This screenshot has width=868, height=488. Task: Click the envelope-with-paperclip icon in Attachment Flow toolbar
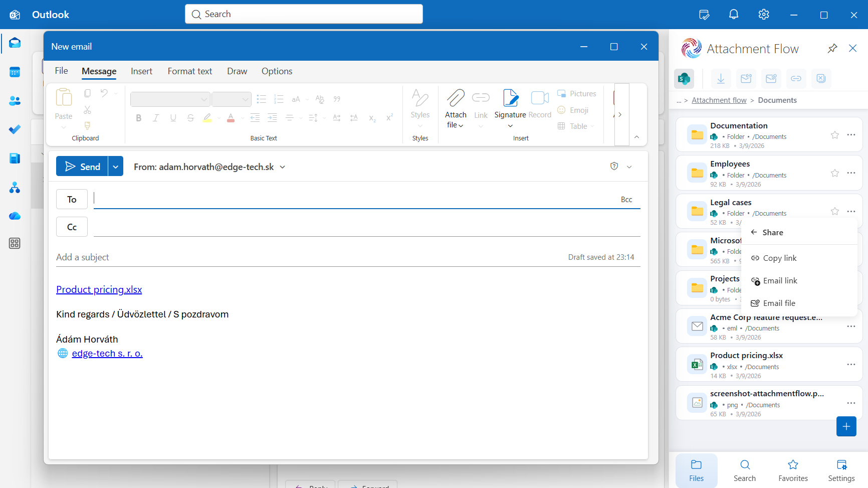coord(771,78)
